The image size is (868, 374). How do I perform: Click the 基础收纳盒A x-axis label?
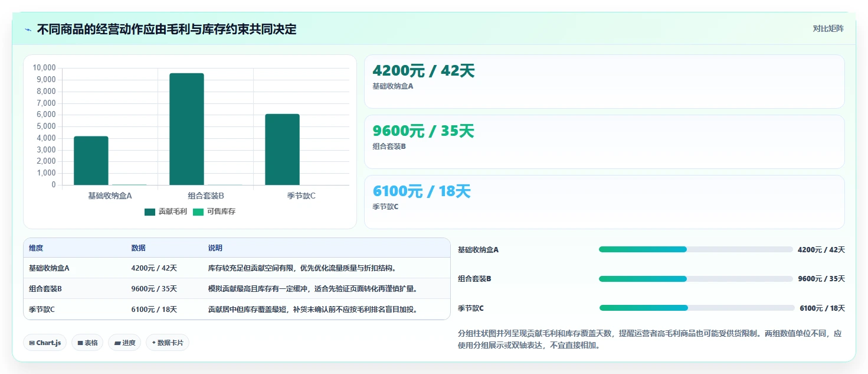110,196
